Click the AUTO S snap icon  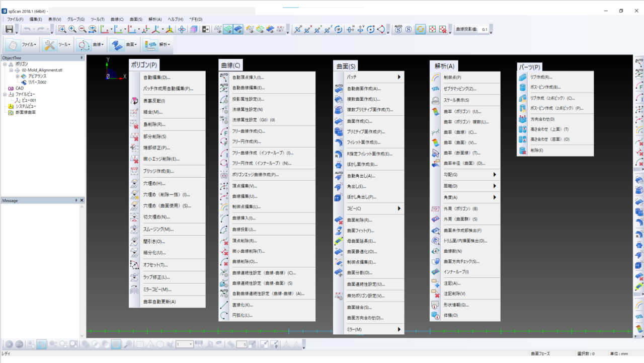398,30
